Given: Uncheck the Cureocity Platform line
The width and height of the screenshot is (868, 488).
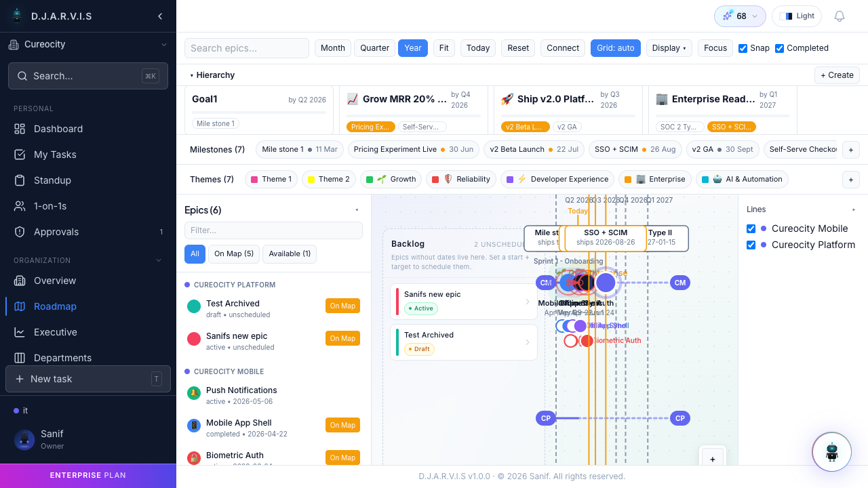Looking at the screenshot, I should click(751, 245).
